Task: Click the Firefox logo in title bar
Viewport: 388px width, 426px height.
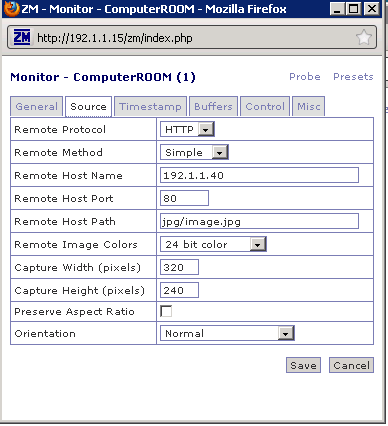Action: [11, 9]
